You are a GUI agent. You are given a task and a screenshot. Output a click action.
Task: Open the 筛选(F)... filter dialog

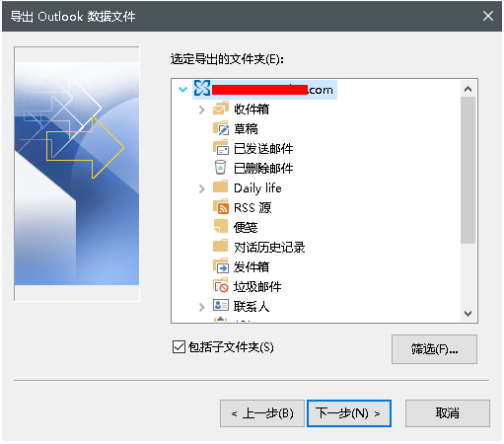[434, 349]
